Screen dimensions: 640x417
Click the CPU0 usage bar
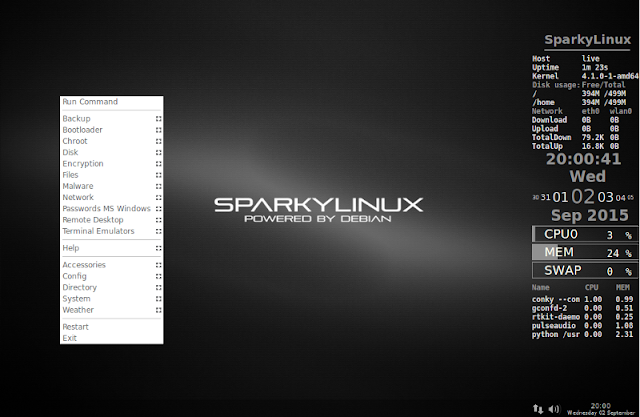point(585,234)
